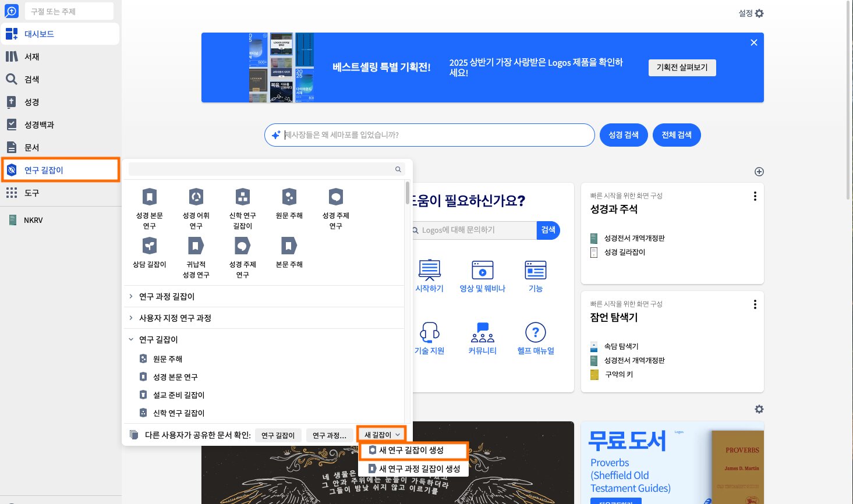Click the Logos logo in the sidebar
The height and width of the screenshot is (504, 853).
(x=12, y=11)
